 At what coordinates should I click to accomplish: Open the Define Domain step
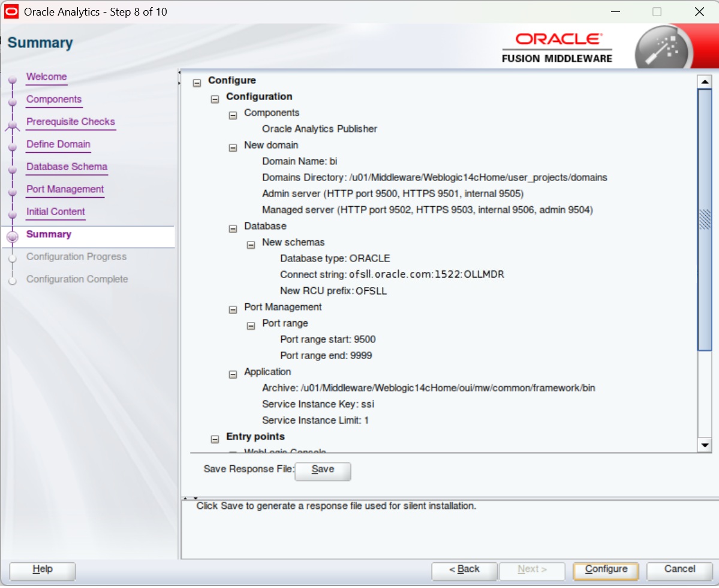click(x=58, y=144)
